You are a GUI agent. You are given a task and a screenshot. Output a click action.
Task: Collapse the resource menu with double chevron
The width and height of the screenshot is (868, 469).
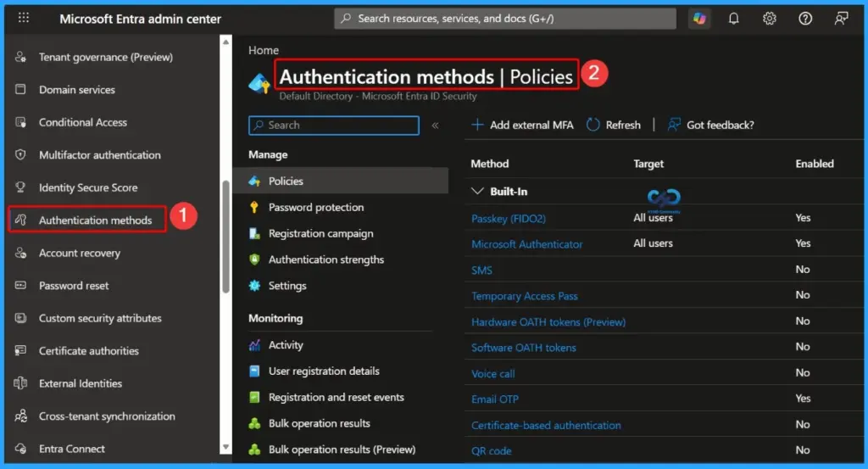pyautogui.click(x=435, y=126)
